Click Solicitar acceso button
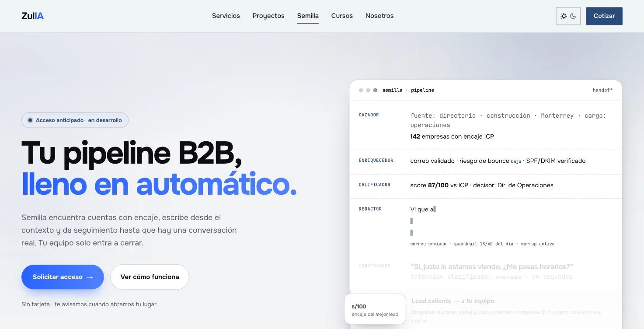This screenshot has width=644, height=329. tap(63, 277)
